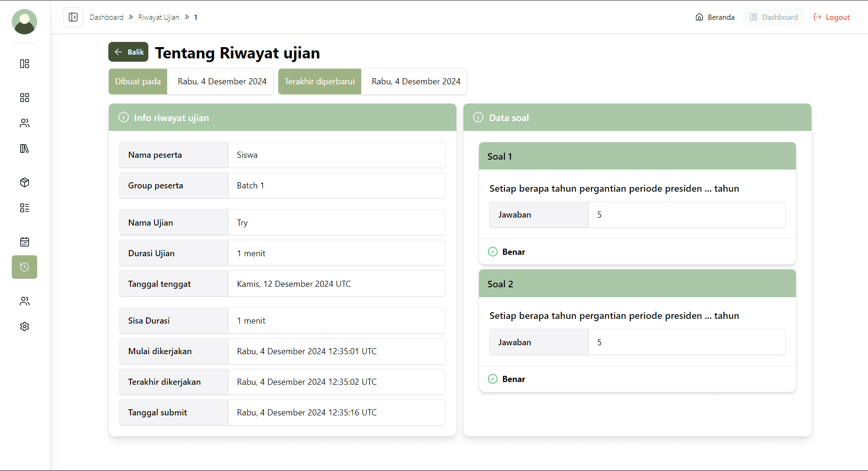
Task: Click the Soal 2 header
Action: click(x=637, y=284)
